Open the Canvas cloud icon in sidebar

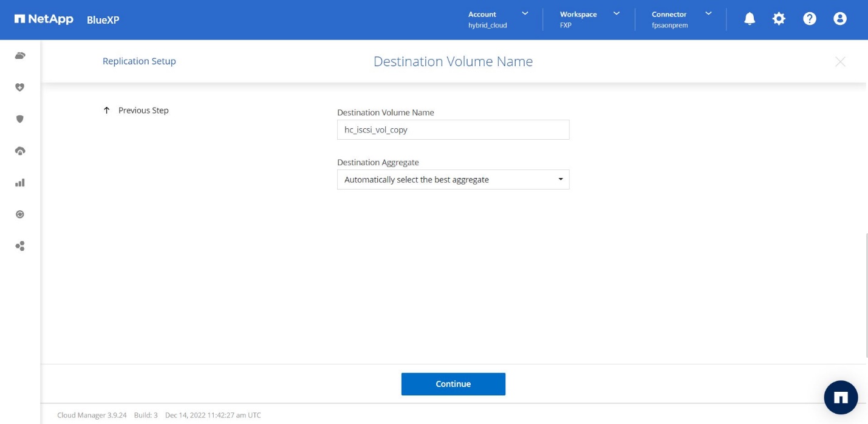[20, 56]
